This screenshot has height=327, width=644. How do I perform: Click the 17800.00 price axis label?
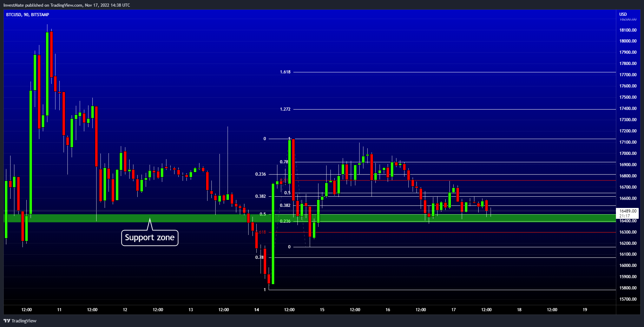tap(628, 64)
